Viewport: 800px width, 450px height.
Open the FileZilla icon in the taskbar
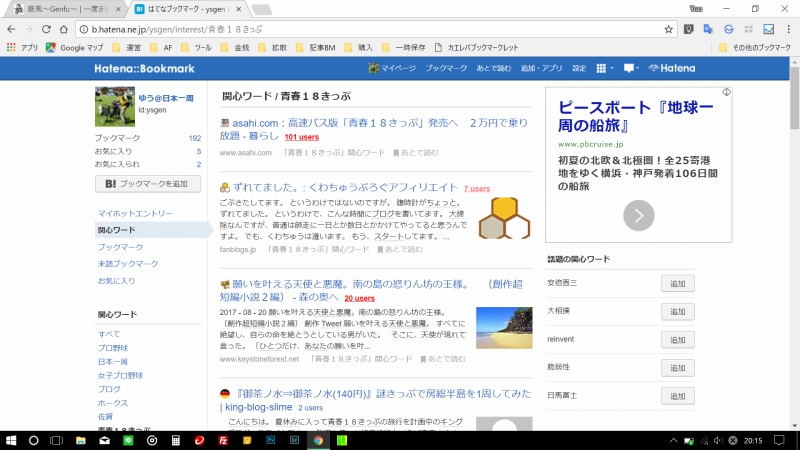tap(223, 440)
